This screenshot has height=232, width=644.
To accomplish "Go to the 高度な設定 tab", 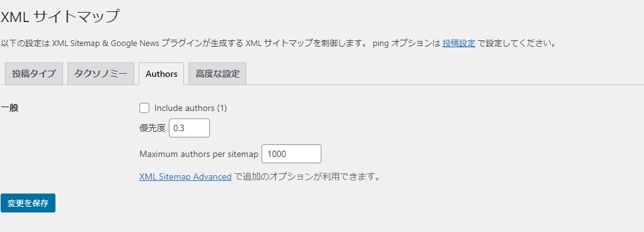I will (217, 74).
